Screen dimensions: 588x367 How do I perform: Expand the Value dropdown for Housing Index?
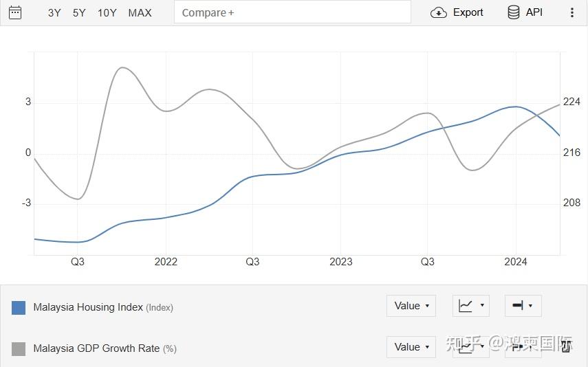point(411,306)
